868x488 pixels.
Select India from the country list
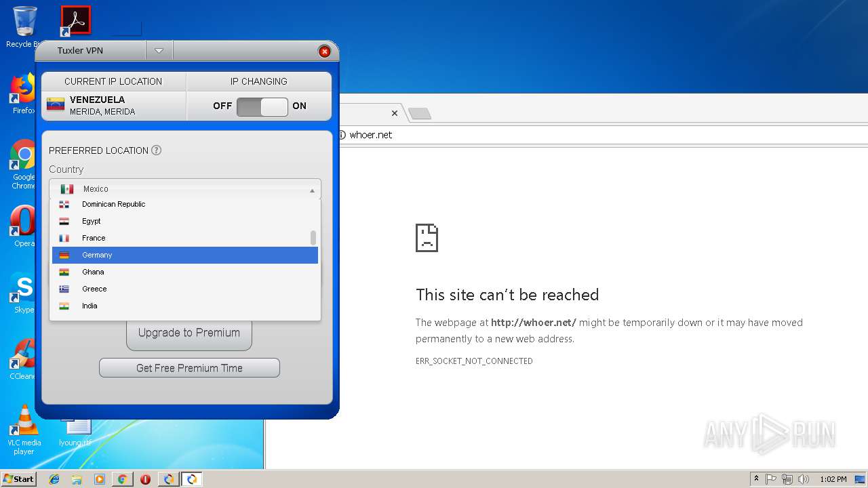tap(185, 306)
